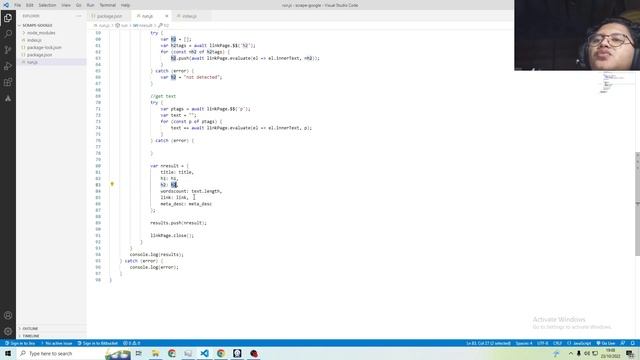Open Task View on the taskbar

[139, 353]
